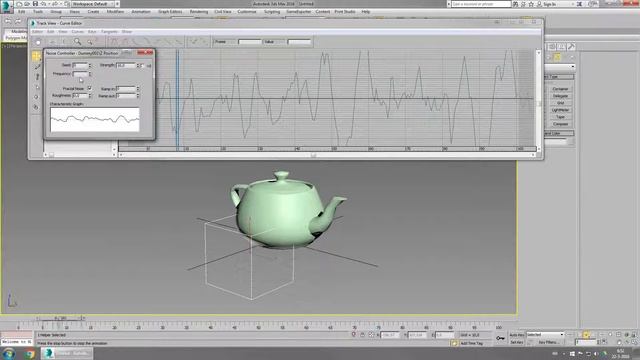Image resolution: width=640 pixels, height=360 pixels.
Task: Open the Selected key filter dropdown
Action: tap(545, 335)
